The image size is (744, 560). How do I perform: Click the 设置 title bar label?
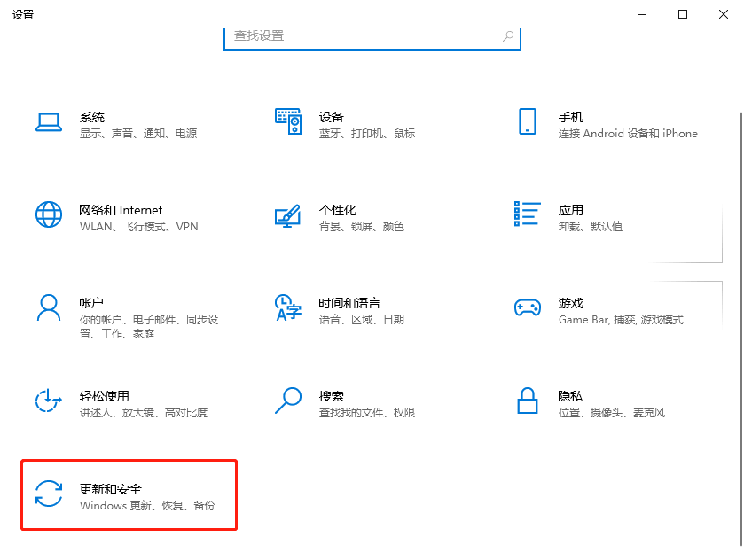[x=23, y=14]
